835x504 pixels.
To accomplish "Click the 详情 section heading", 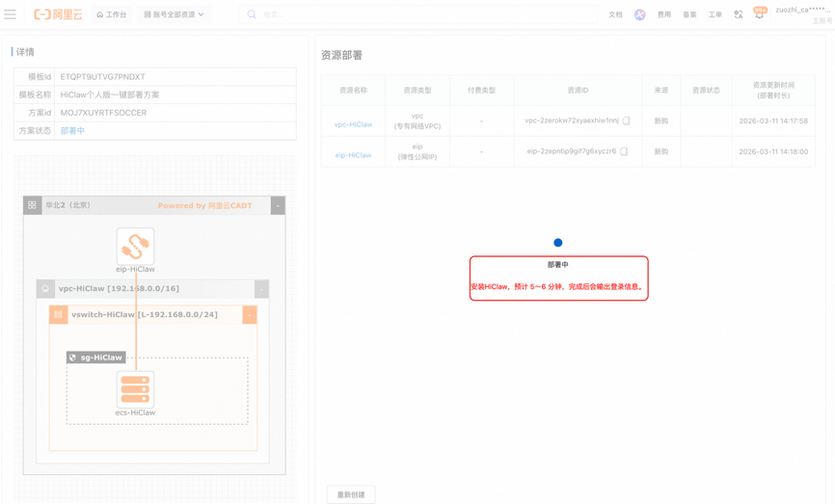I will pyautogui.click(x=25, y=52).
